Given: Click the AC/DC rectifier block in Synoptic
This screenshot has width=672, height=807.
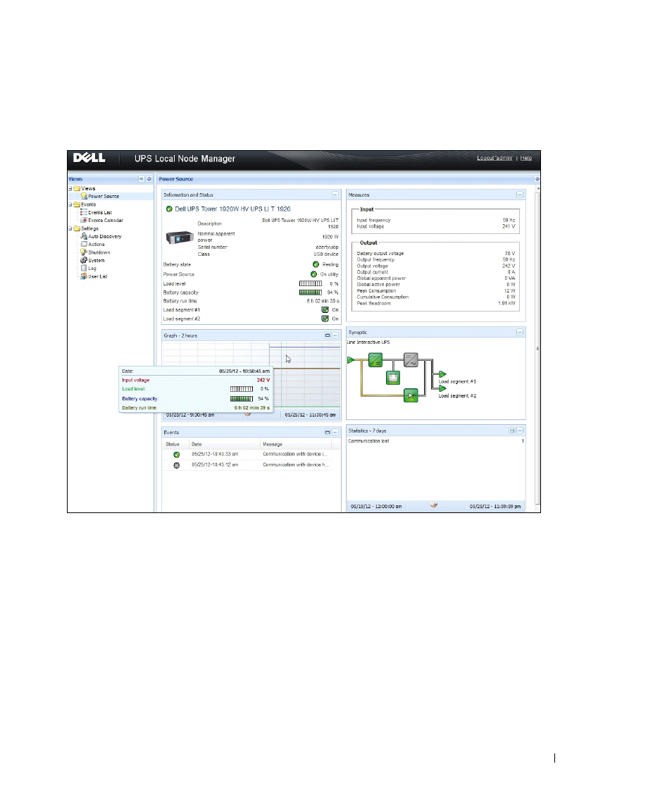Looking at the screenshot, I should [375, 359].
